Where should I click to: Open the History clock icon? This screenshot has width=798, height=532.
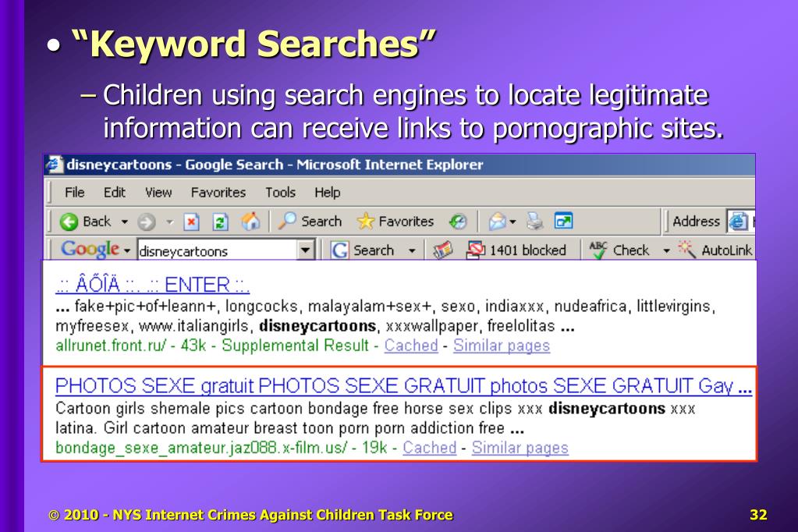458,222
